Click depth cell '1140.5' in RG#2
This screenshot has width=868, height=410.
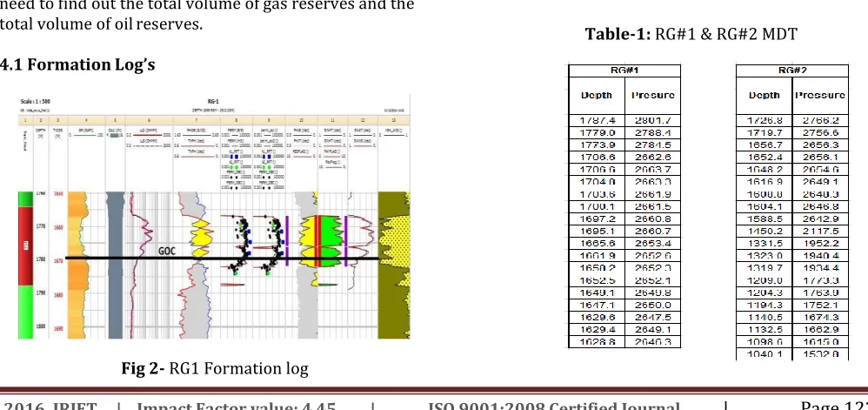(765, 317)
